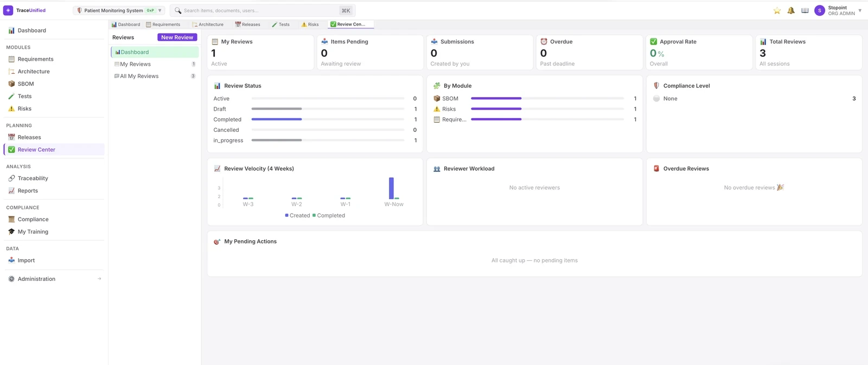The image size is (868, 365).
Task: Click the Dashboard chart icon in sidebar
Action: click(x=11, y=30)
